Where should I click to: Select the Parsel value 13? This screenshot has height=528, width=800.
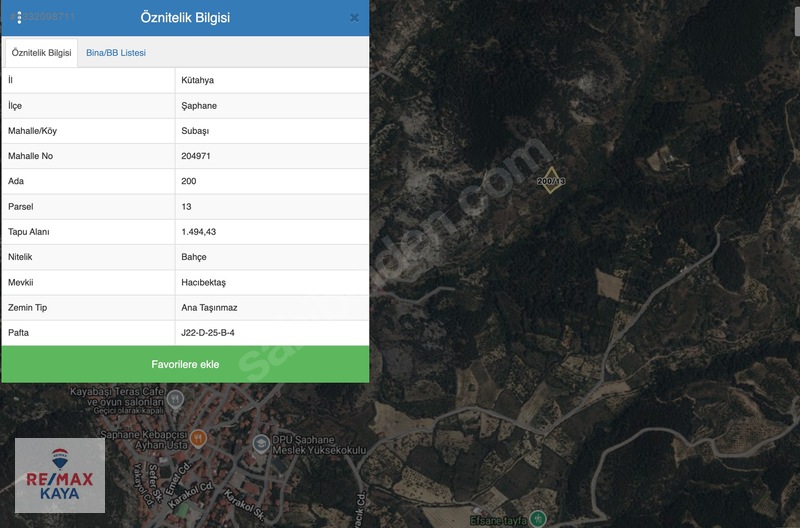pyautogui.click(x=272, y=207)
